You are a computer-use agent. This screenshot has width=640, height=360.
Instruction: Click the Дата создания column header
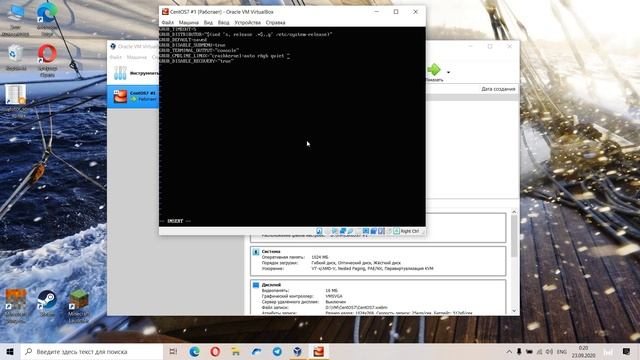(x=498, y=89)
